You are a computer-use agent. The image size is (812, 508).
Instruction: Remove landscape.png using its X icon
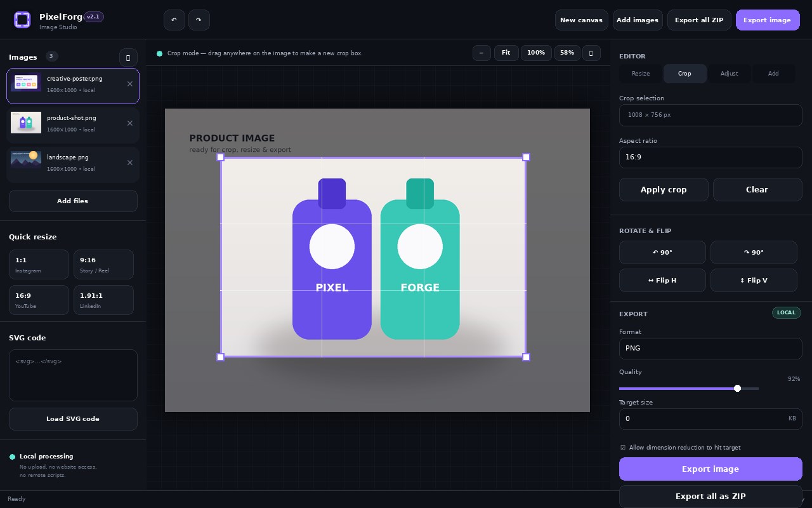130,163
